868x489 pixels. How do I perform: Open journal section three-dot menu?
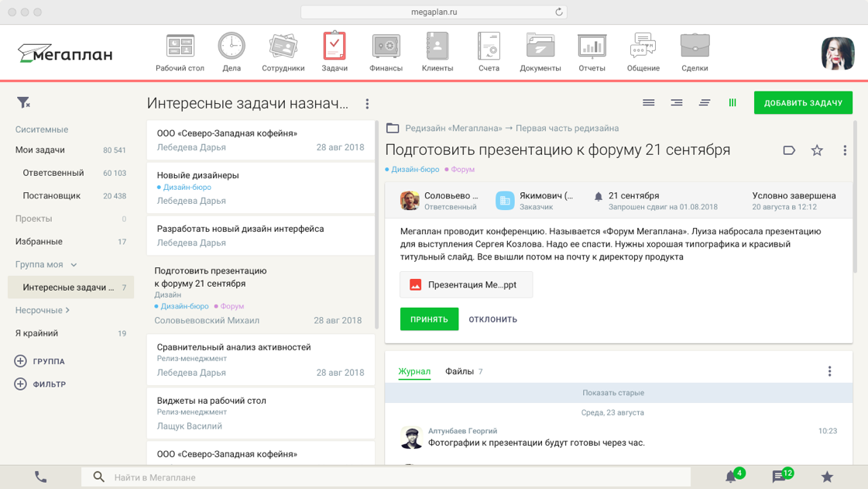829,371
